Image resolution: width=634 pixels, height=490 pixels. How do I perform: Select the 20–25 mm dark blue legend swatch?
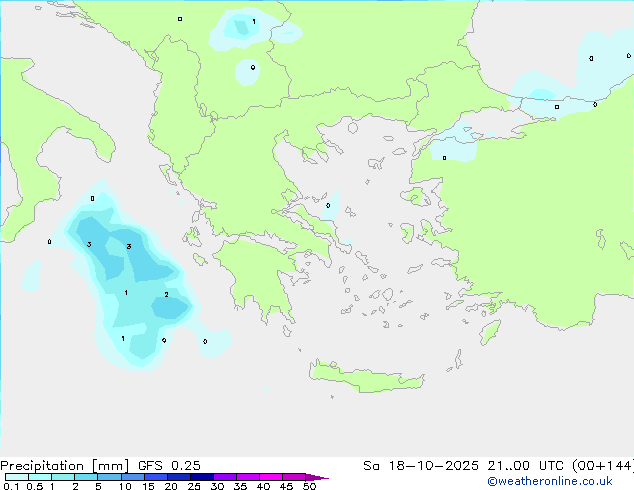tap(179, 477)
